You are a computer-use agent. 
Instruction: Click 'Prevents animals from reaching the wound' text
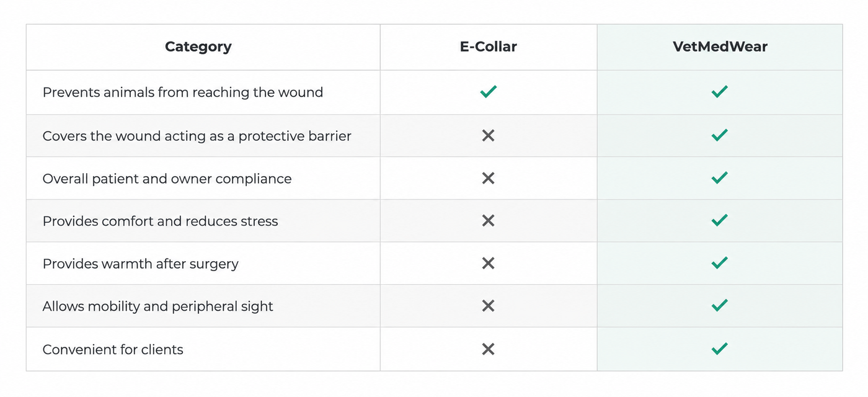click(183, 92)
